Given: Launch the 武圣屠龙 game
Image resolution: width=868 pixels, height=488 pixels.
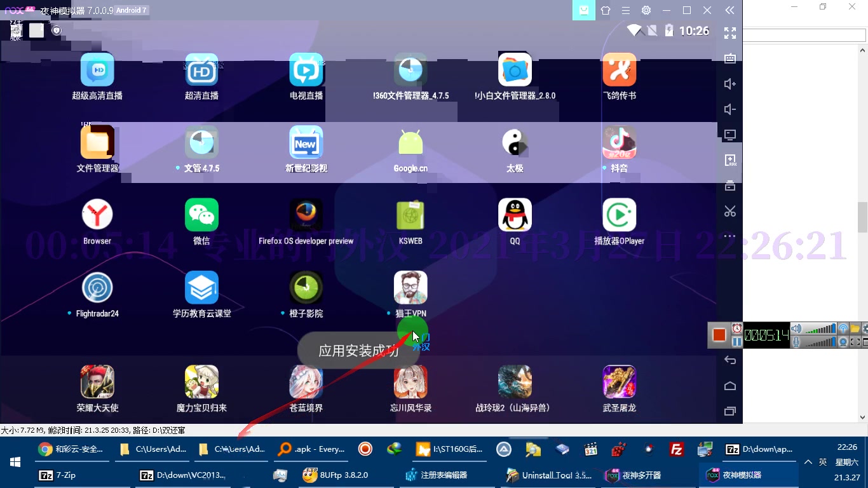Looking at the screenshot, I should (619, 381).
